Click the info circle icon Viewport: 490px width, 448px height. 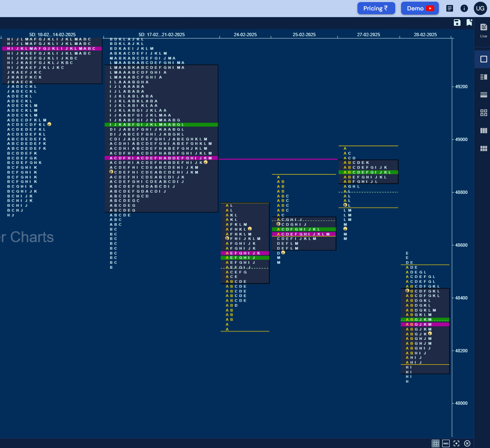click(464, 8)
